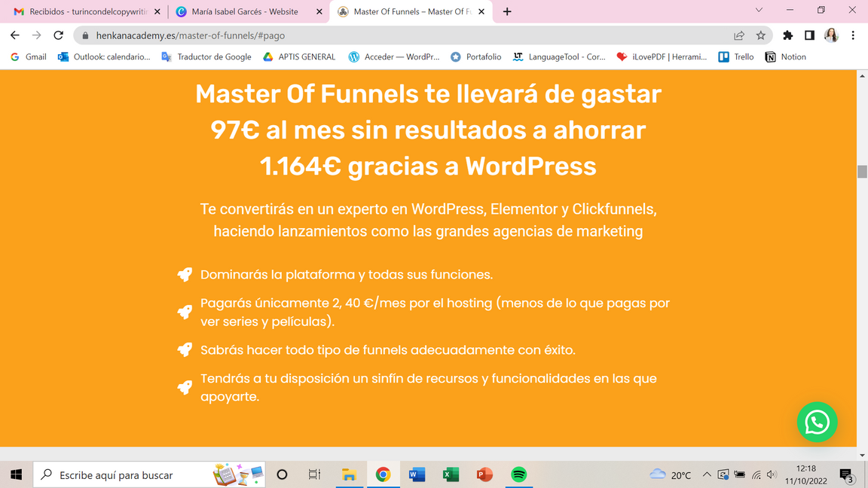Screen dimensions: 868x488
Task: Bookmark this page with the star icon
Action: coord(760,35)
